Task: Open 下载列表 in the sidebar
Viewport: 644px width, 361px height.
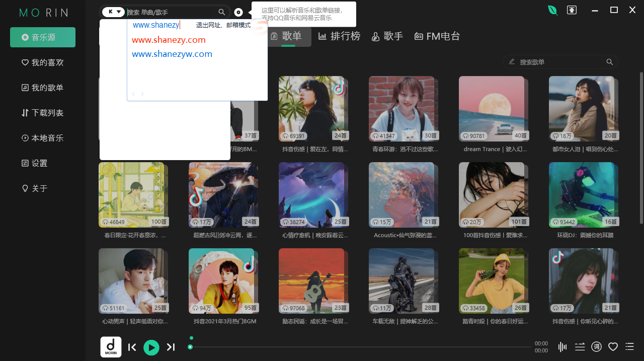Action: click(42, 112)
